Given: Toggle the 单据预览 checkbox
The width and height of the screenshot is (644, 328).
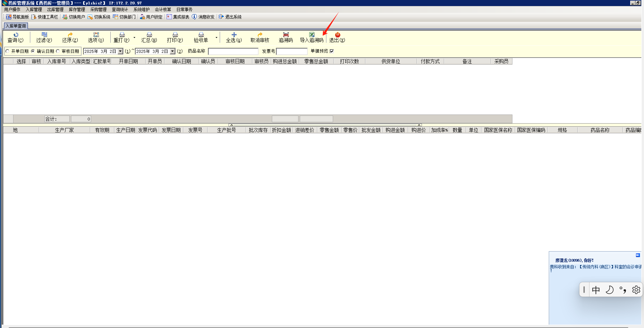Looking at the screenshot, I should pyautogui.click(x=332, y=51).
